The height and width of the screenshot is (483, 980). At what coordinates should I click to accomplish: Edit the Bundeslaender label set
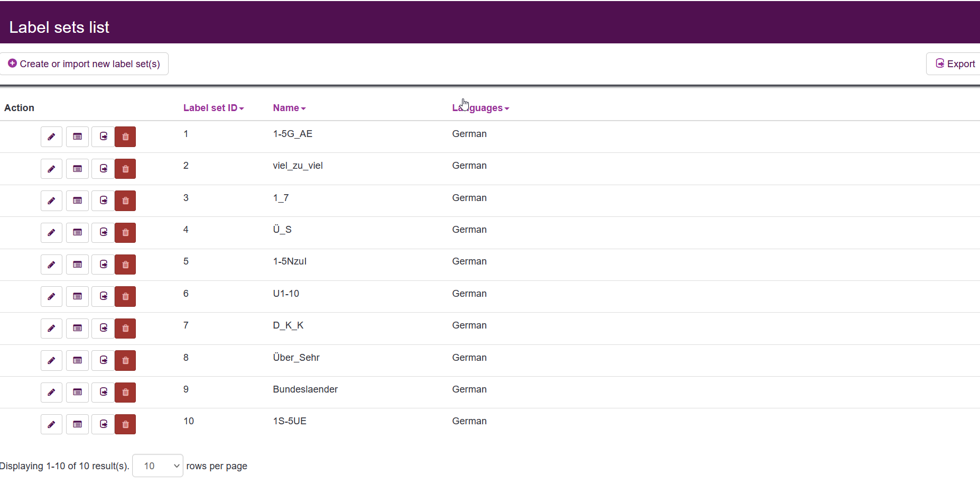(x=51, y=393)
